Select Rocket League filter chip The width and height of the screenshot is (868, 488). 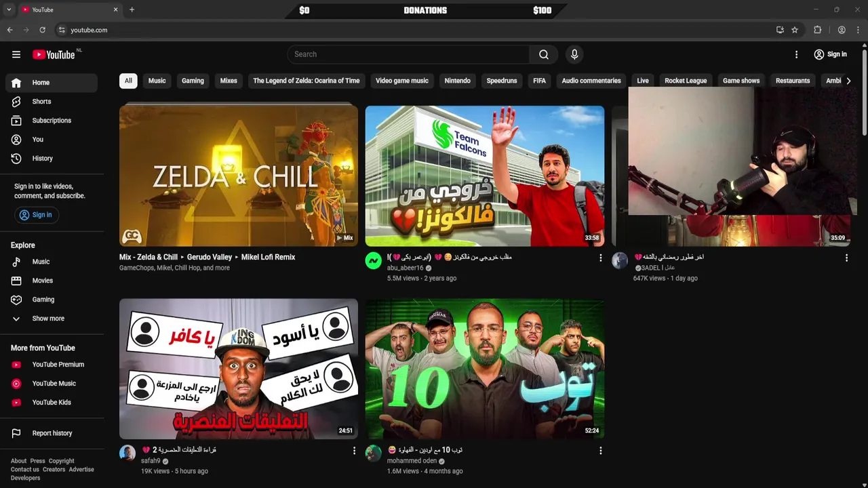click(686, 81)
